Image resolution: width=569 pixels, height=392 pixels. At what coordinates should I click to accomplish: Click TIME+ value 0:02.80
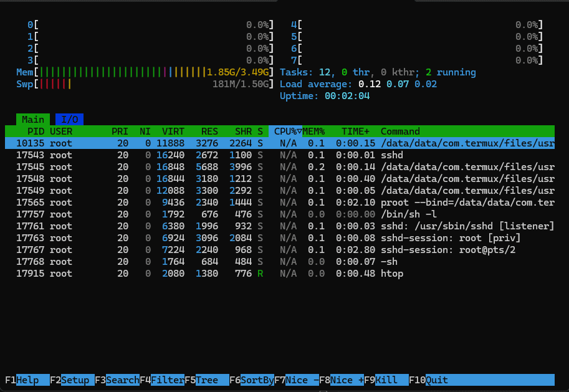[356, 250]
